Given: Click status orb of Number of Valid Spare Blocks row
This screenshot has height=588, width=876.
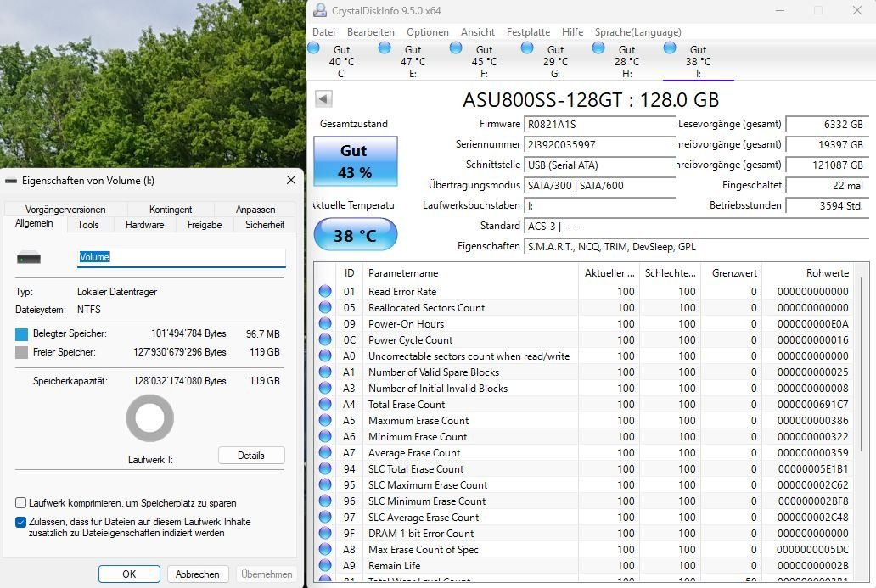Looking at the screenshot, I should [x=325, y=372].
